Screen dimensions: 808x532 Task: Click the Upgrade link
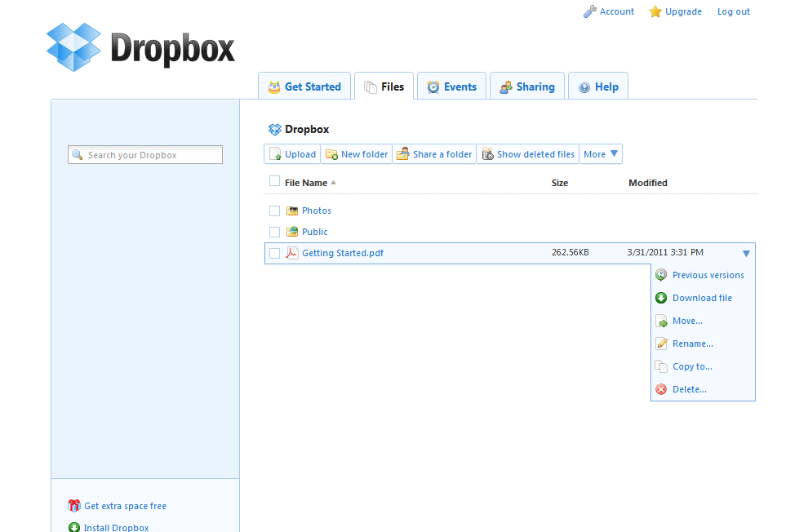683,11
